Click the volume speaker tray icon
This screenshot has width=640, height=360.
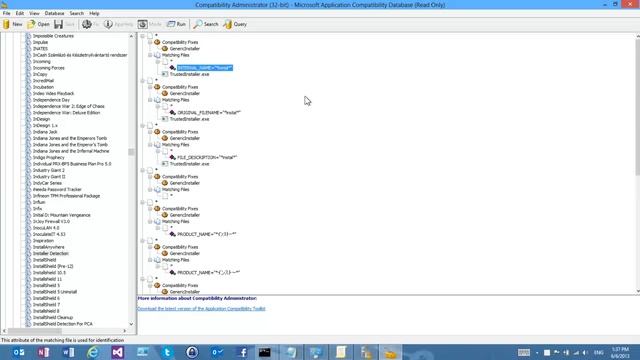[585, 353]
